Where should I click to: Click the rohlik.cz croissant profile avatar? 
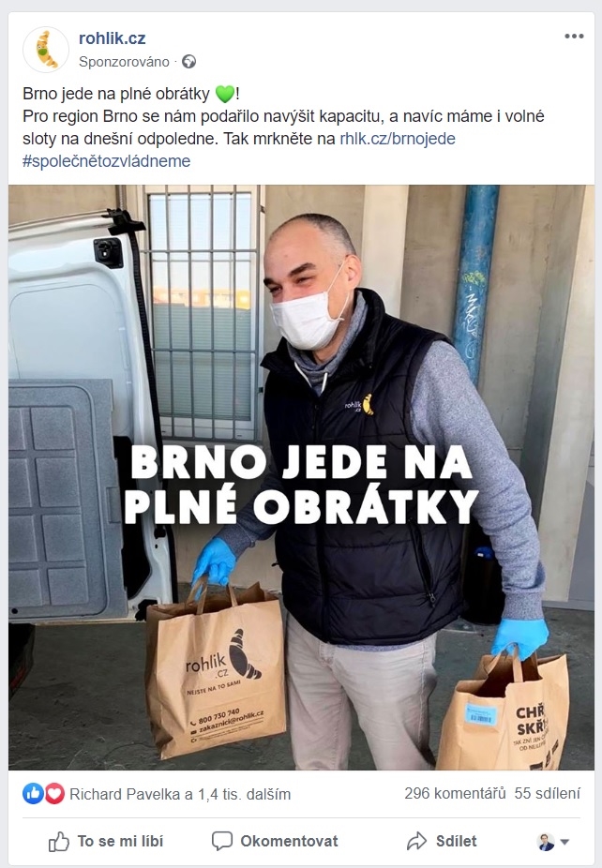(45, 50)
